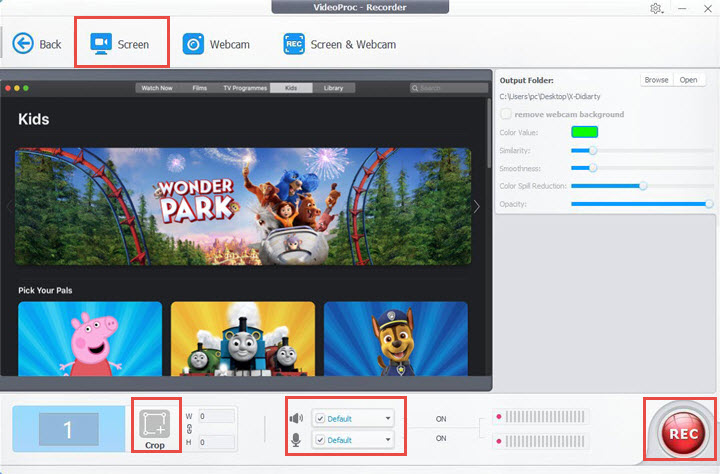Open Library tab in preview

click(x=333, y=88)
